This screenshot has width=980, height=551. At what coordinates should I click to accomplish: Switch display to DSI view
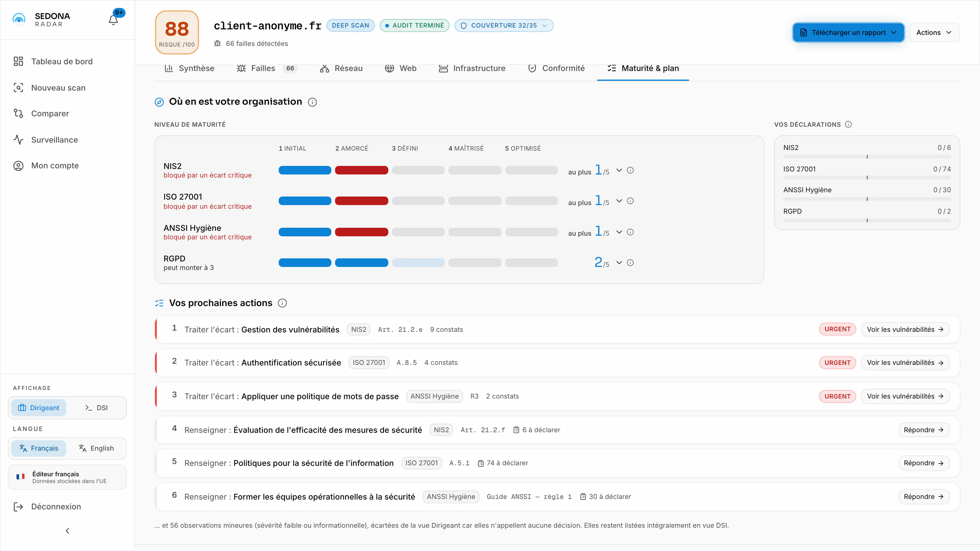point(96,408)
